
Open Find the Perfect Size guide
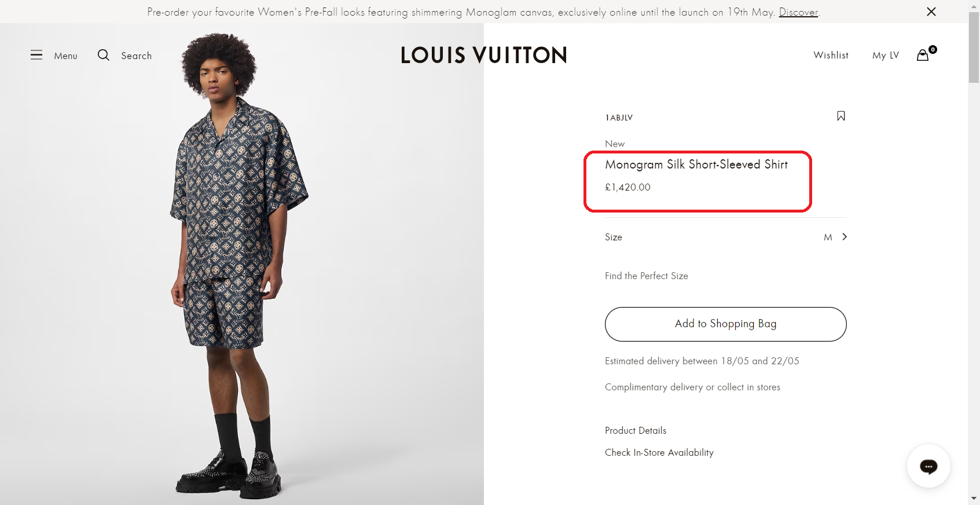[647, 276]
